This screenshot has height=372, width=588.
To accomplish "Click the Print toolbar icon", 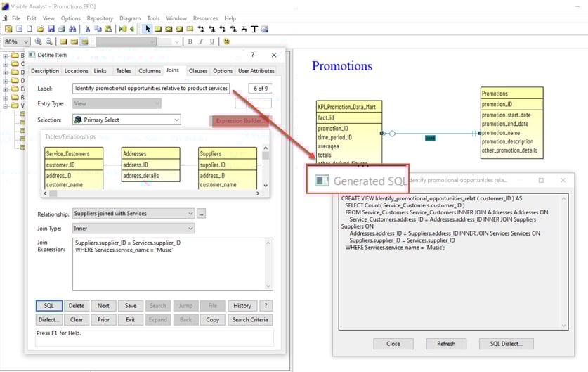I will point(62,29).
